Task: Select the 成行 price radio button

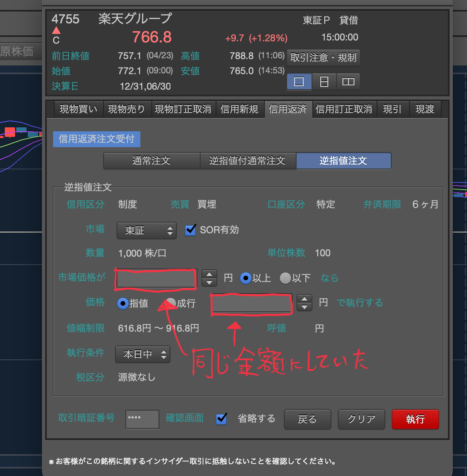Action: click(x=170, y=303)
